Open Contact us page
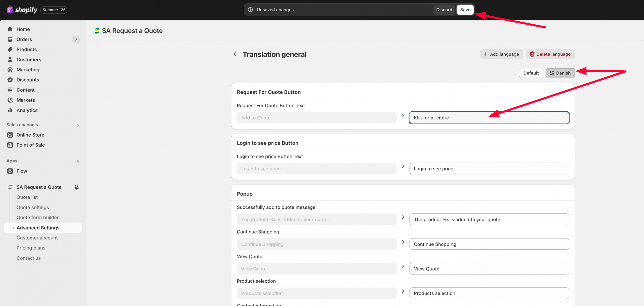644x306 pixels. 28,258
